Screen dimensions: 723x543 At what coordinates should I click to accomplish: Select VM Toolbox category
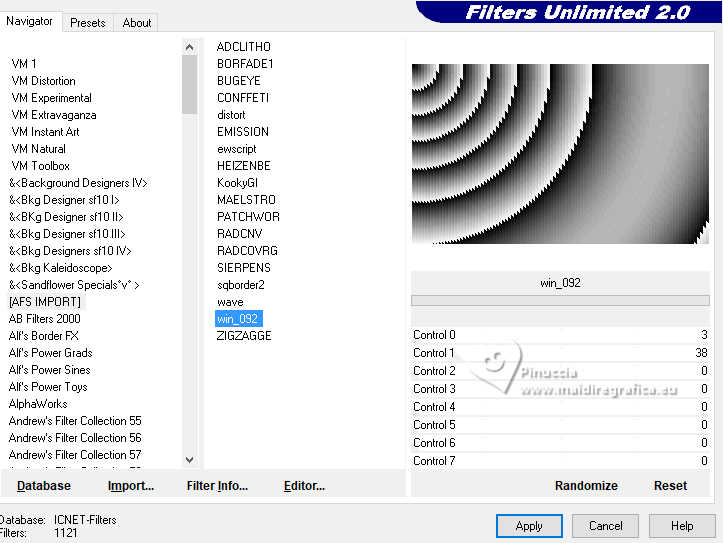[x=41, y=166]
